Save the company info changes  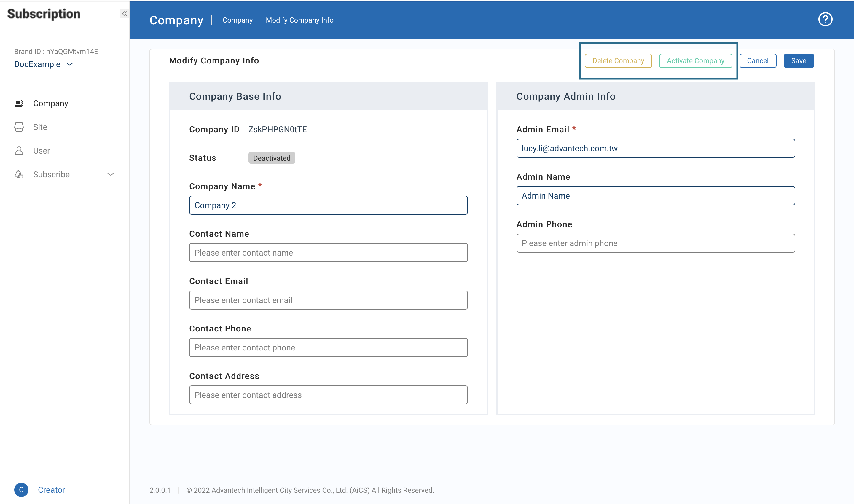point(798,61)
